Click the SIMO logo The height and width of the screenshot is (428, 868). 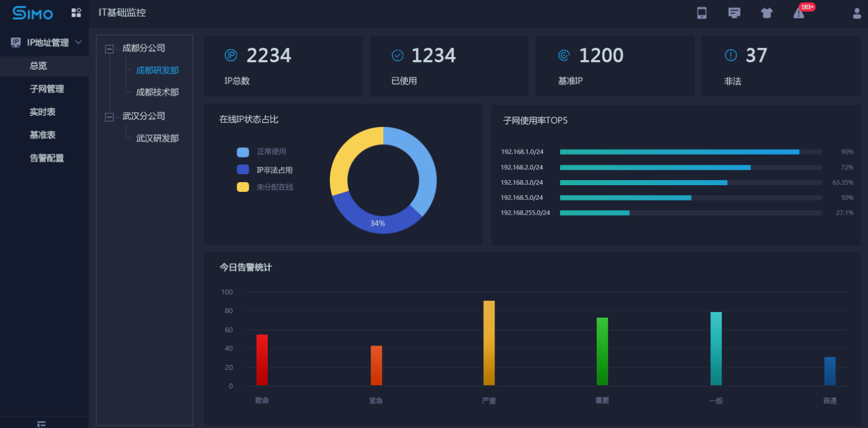(x=33, y=13)
